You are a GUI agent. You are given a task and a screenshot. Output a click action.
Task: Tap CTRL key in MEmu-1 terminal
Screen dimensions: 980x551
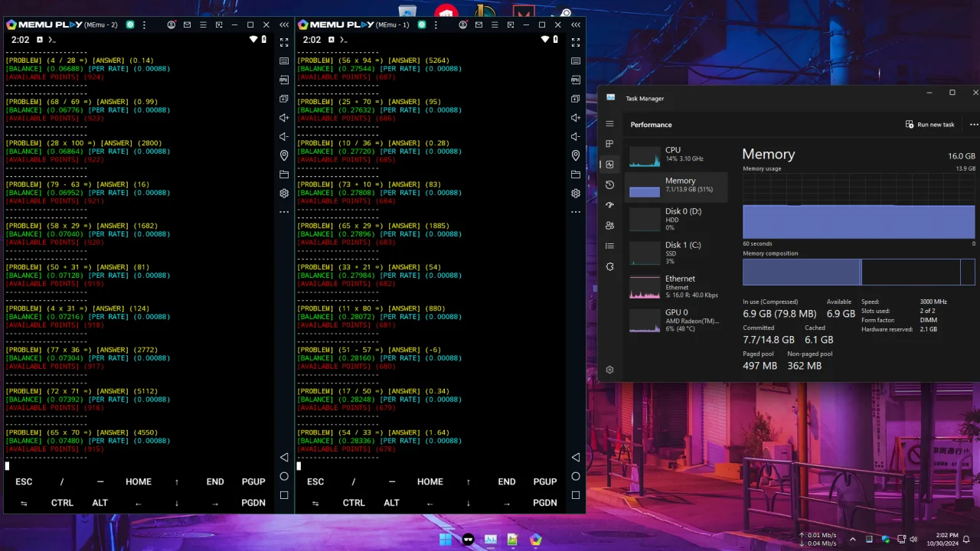(x=354, y=503)
